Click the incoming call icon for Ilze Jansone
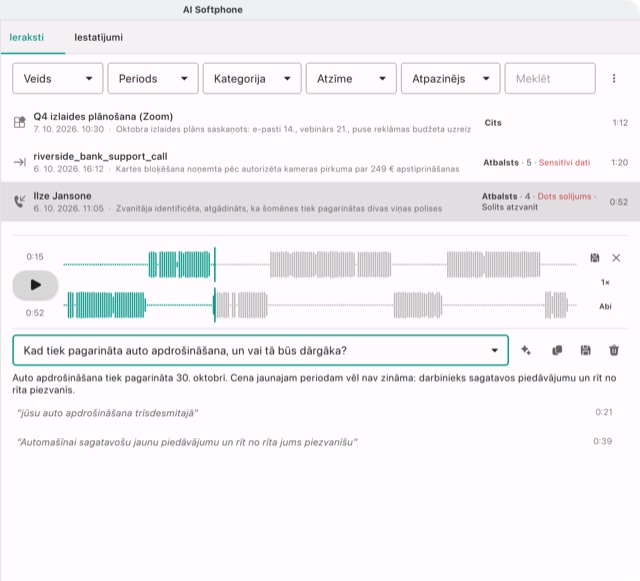Viewport: 640px width, 581px height. (x=19, y=202)
